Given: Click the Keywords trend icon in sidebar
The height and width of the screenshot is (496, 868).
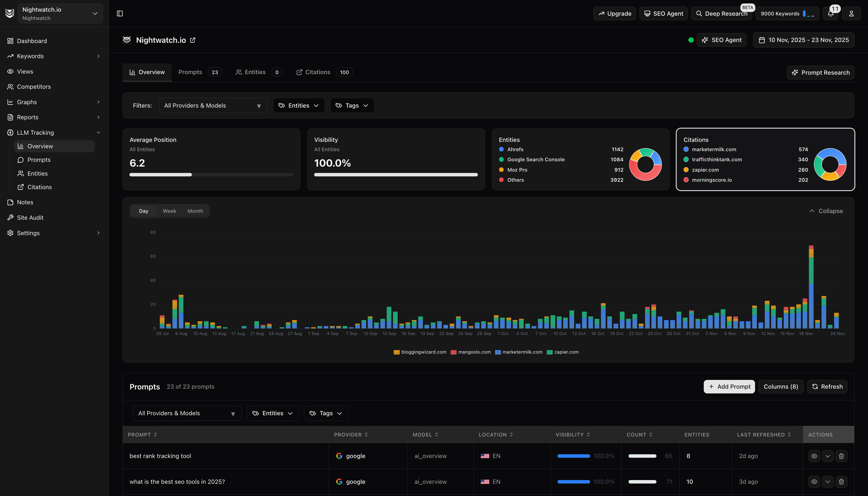Looking at the screenshot, I should (10, 56).
